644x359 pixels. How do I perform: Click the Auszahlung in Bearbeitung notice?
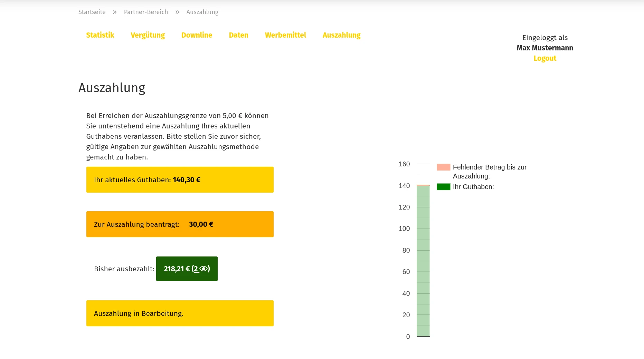point(180,313)
